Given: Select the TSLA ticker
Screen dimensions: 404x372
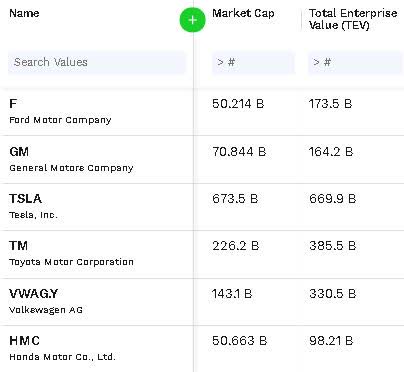Looking at the screenshot, I should tap(25, 199).
